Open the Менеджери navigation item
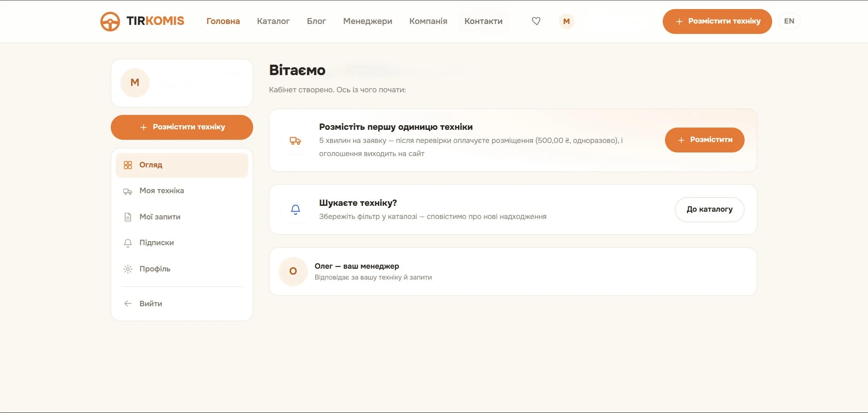Screen dimensions: 868x413 pyautogui.click(x=368, y=21)
